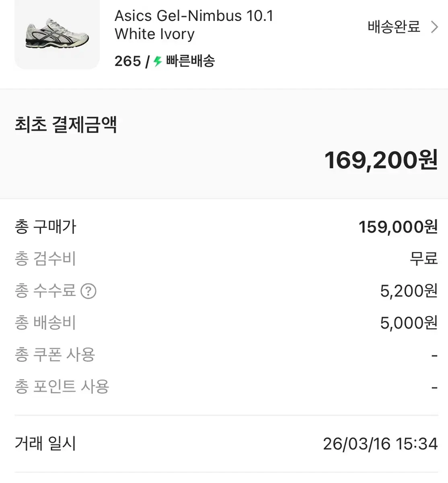Viewport: 448px width, 483px height.
Task: Select the Asics Gel-Nimbus 10.1 product title
Action: coord(194,25)
